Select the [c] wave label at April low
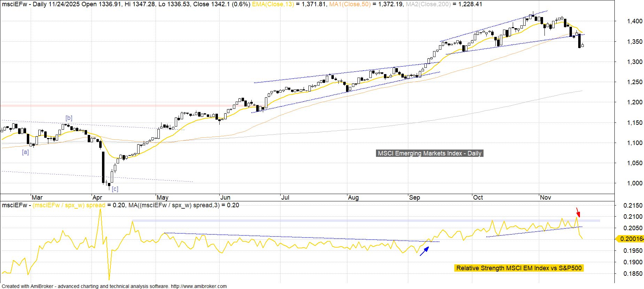The width and height of the screenshot is (644, 289). click(115, 189)
